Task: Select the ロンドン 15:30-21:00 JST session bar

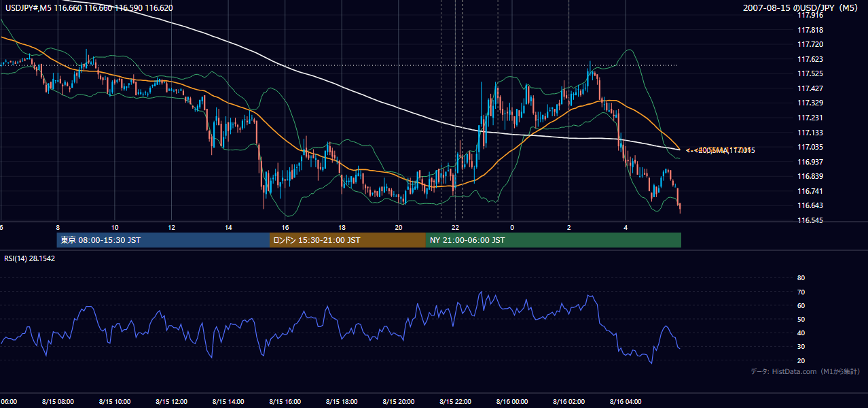Action: point(348,240)
